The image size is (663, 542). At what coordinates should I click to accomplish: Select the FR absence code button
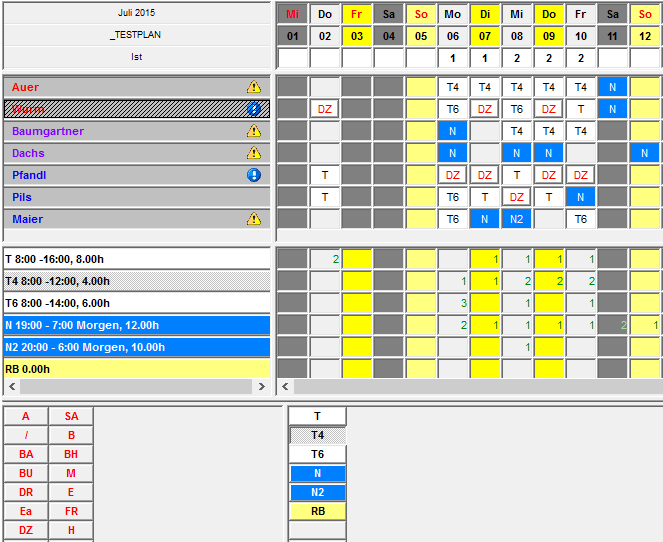pos(71,511)
